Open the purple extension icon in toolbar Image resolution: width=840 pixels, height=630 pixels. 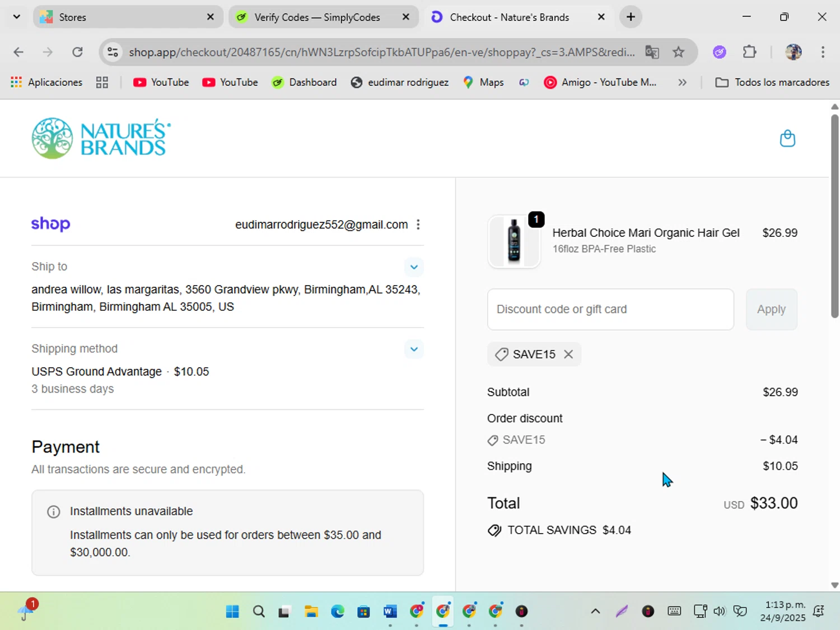(720, 52)
